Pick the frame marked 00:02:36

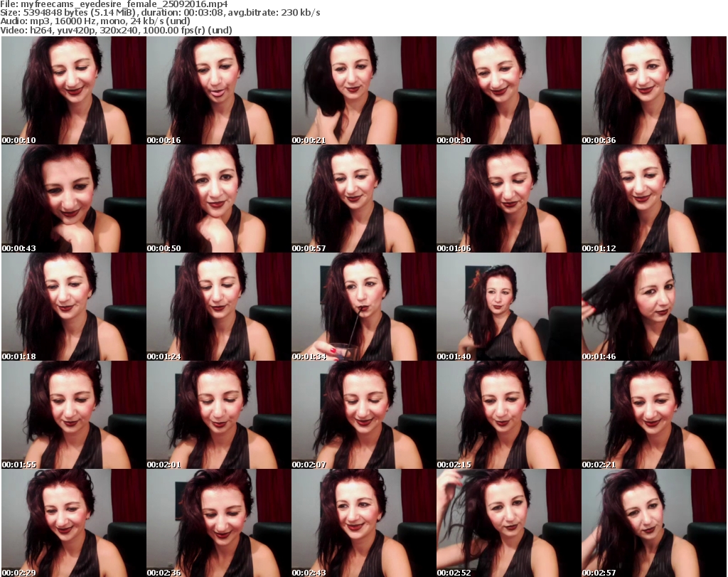[x=219, y=523]
